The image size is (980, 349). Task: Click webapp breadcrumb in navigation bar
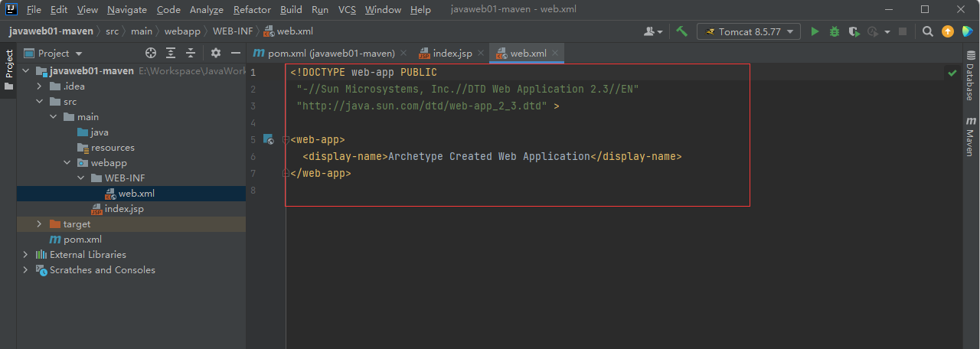181,31
